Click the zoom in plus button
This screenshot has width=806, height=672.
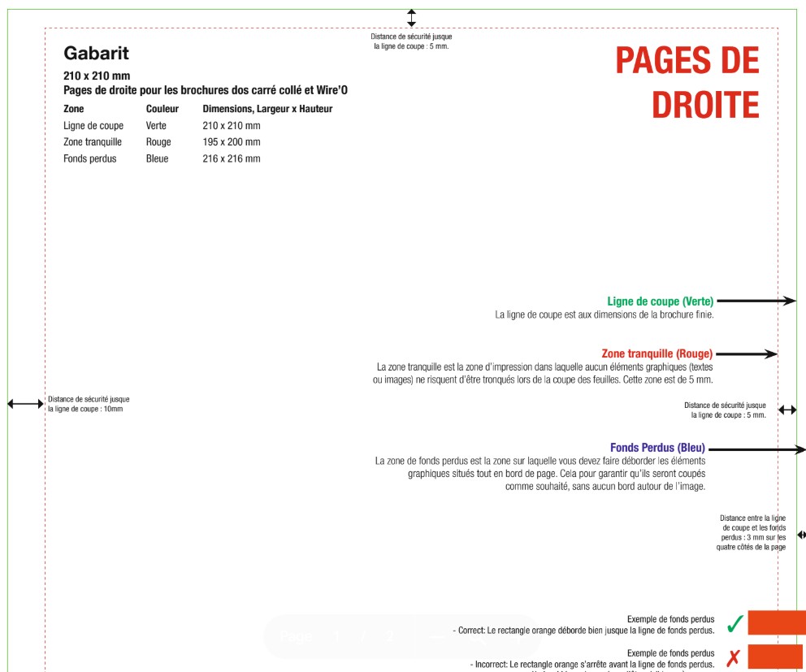518,639
